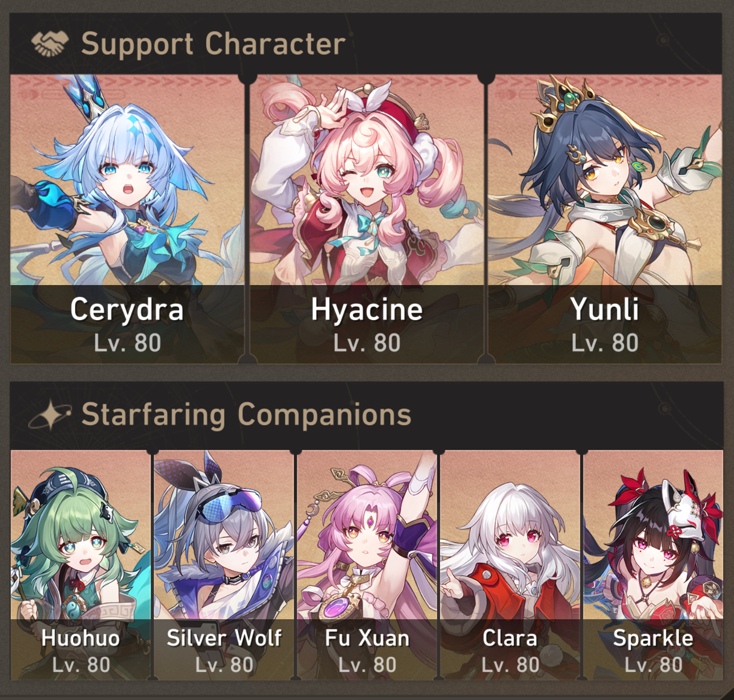This screenshot has width=734, height=700.
Task: Open the Silver Wolf companion portrait
Action: [224, 565]
